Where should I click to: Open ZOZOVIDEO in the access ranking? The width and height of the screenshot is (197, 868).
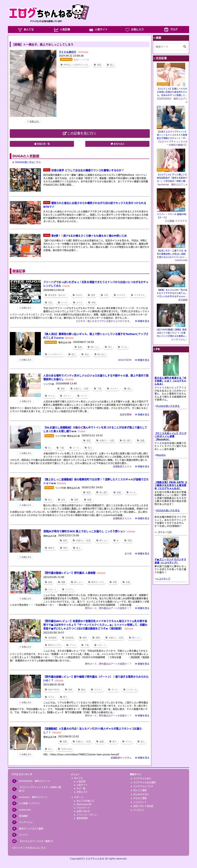pyautogui.click(x=34, y=781)
